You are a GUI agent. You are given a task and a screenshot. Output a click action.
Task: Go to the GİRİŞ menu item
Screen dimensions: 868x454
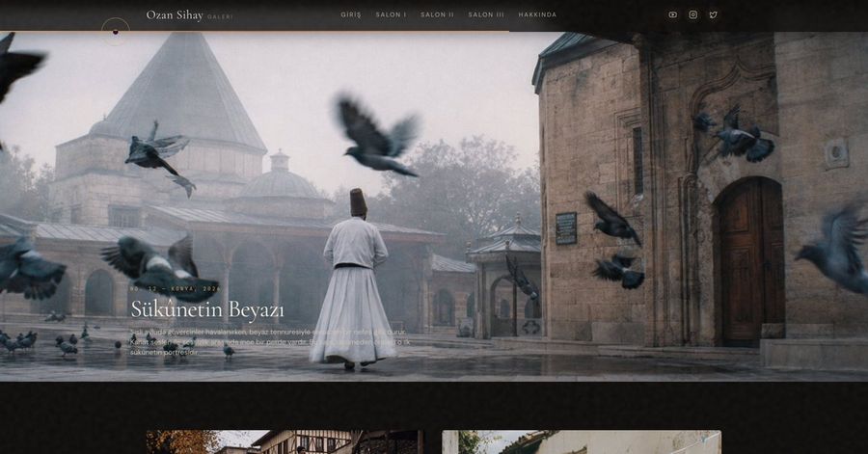coord(351,14)
